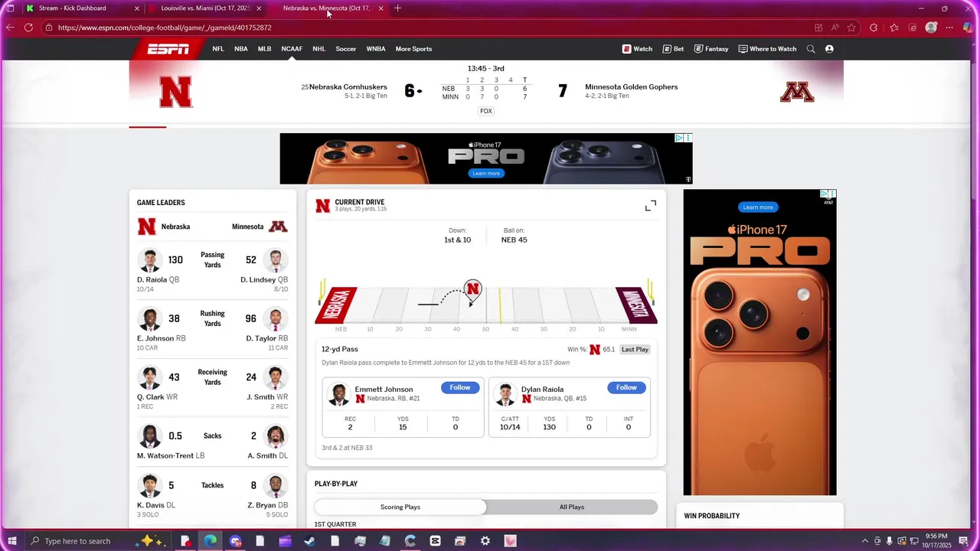
Task: Open Where to Watch link
Action: click(767, 49)
